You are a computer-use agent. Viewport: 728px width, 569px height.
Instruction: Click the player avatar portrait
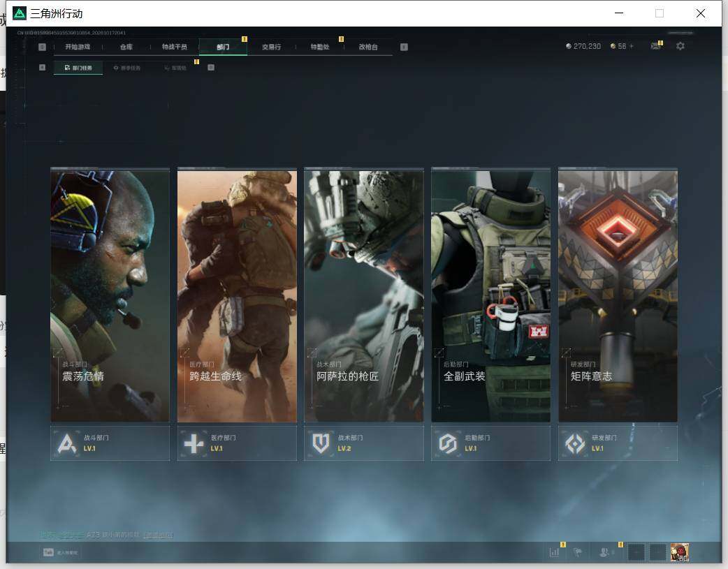[680, 552]
